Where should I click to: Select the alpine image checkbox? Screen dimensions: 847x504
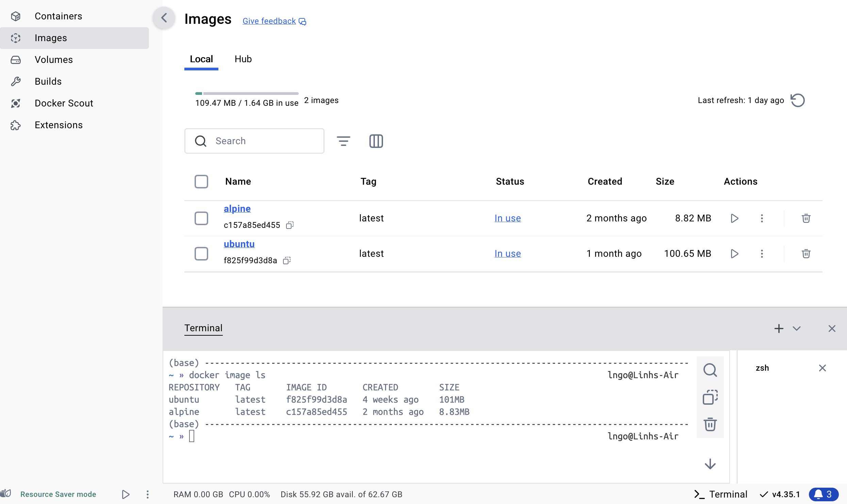tap(201, 218)
